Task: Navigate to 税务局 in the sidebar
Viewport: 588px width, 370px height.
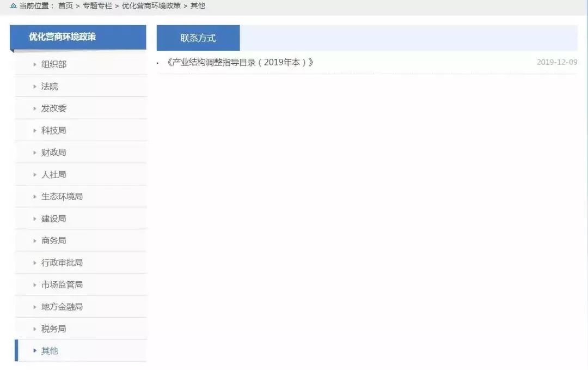Action: point(54,329)
